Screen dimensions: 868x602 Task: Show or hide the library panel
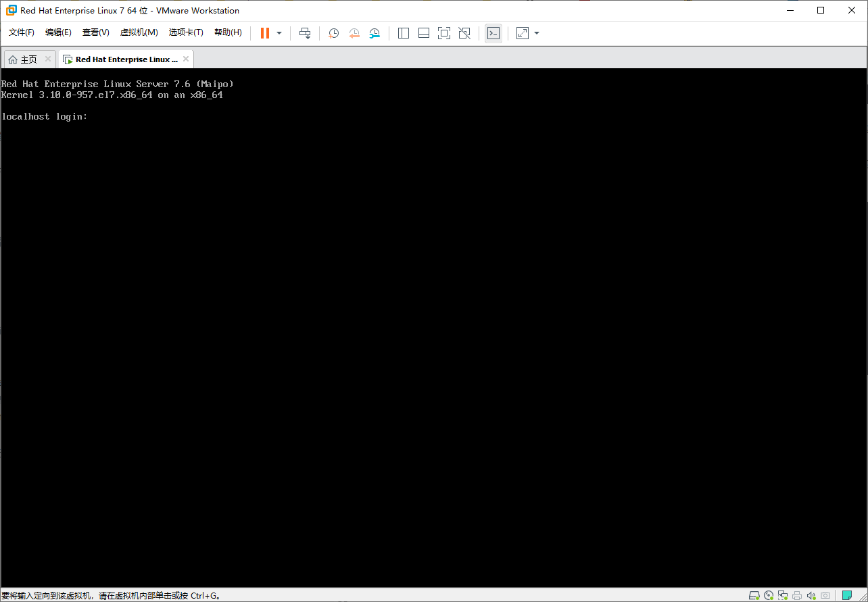(404, 32)
